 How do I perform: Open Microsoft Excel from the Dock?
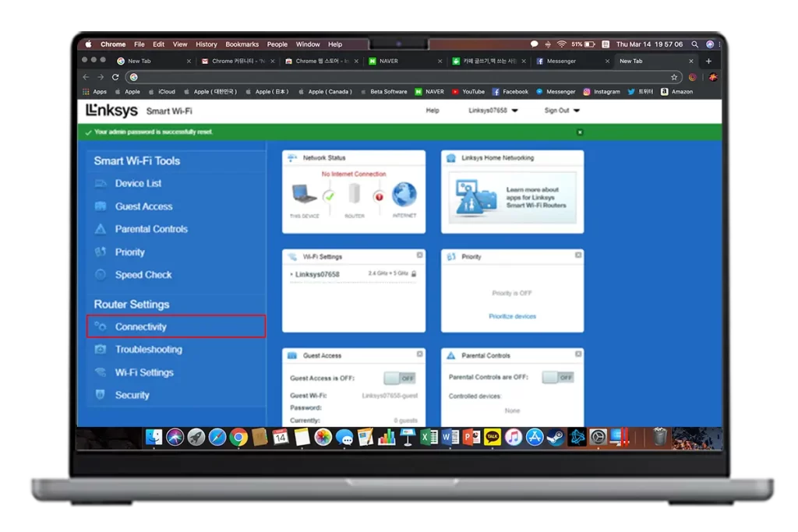(x=429, y=438)
